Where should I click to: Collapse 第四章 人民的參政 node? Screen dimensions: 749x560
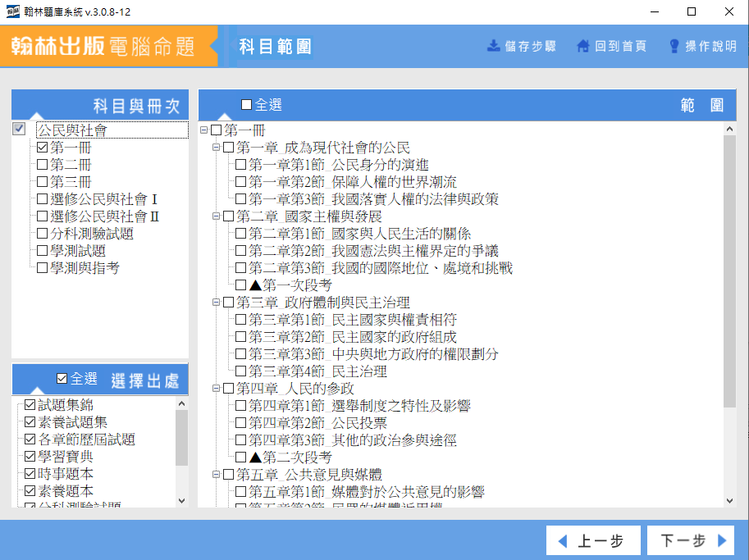(217, 389)
